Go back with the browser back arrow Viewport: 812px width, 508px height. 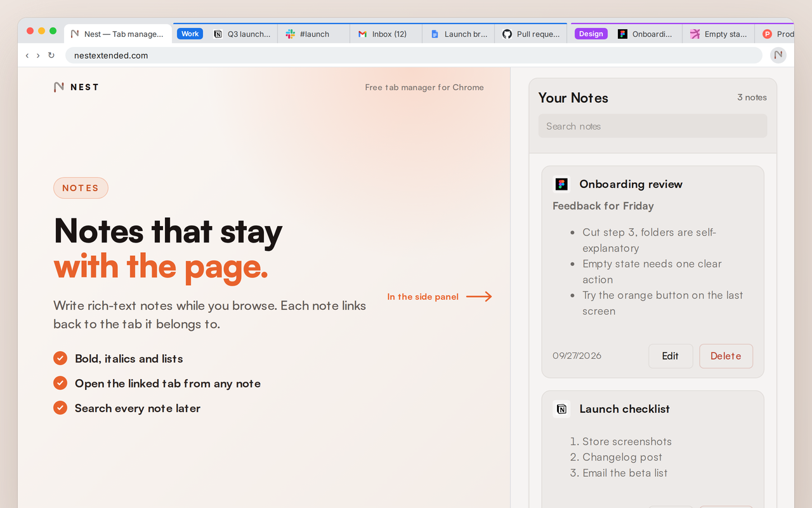pyautogui.click(x=27, y=56)
